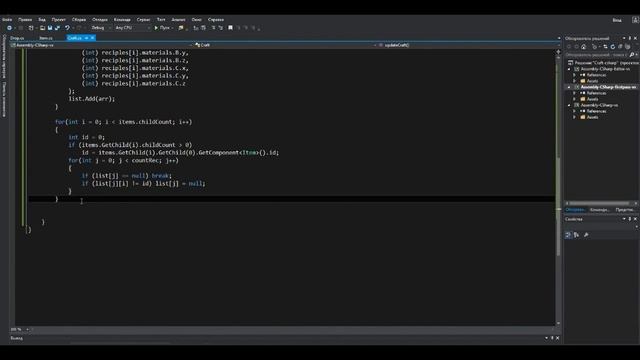Open the Свойства panel window options dropdown
Image resolution: width=640 pixels, height=360 pixels.
tap(624, 219)
